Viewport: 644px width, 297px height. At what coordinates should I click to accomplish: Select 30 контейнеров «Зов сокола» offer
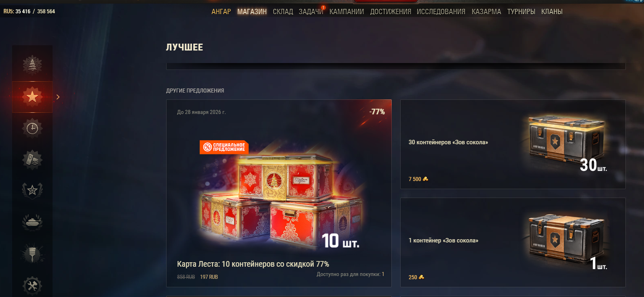[513, 144]
